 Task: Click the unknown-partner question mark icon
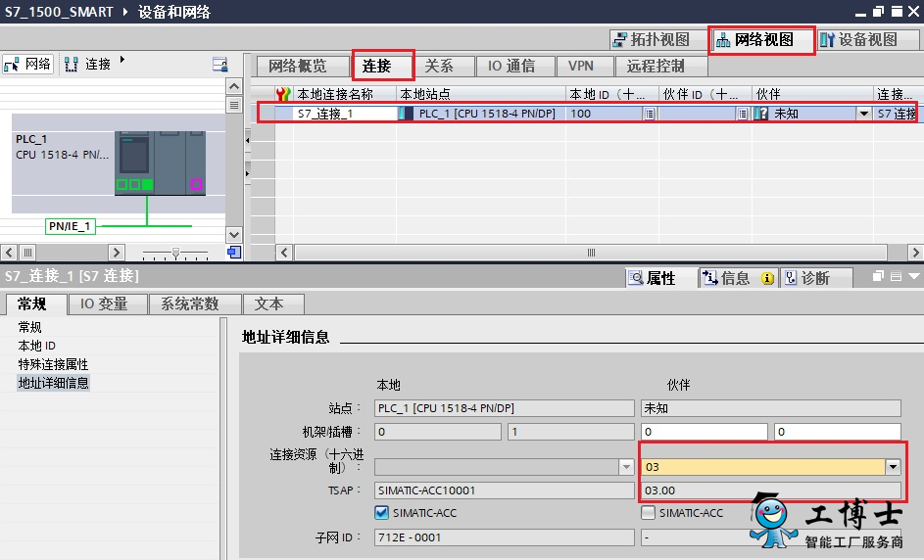762,114
